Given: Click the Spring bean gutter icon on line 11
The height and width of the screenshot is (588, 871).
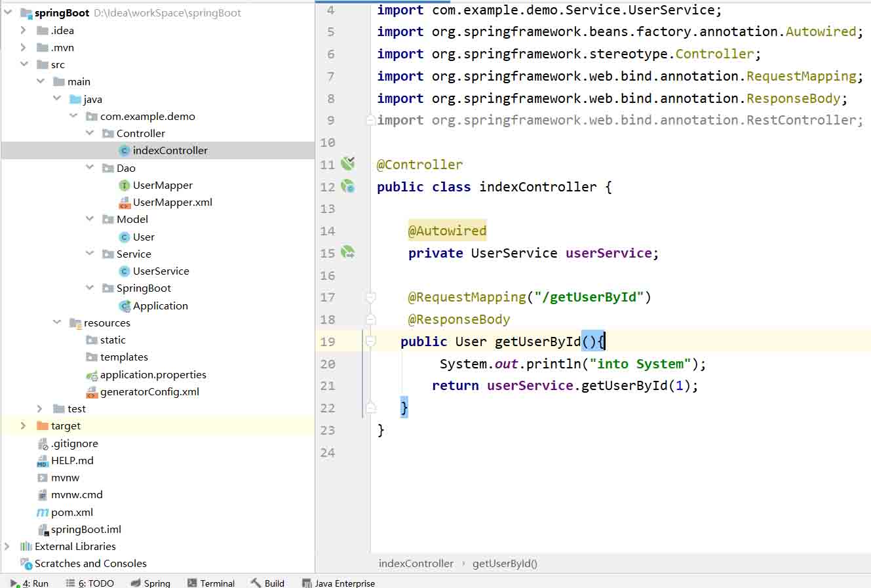Looking at the screenshot, I should pyautogui.click(x=348, y=164).
